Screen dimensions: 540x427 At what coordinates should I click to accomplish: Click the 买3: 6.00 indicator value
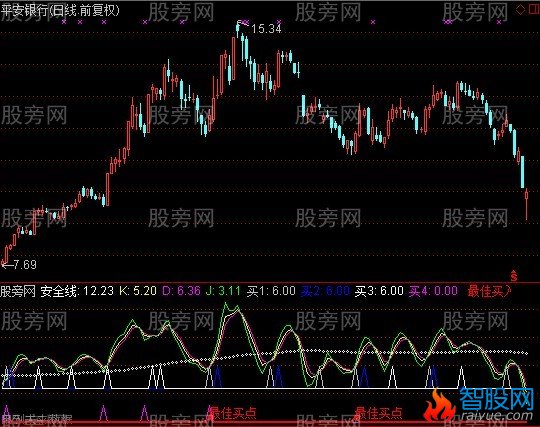pos(379,291)
